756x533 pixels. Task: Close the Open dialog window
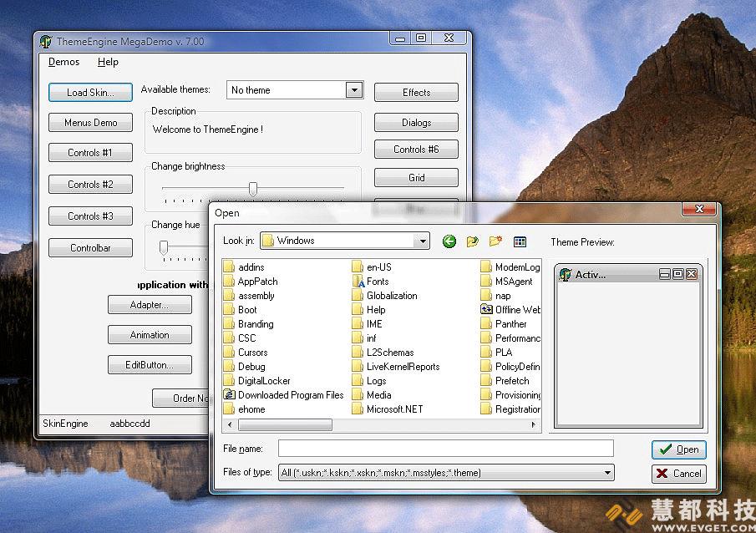coord(699,209)
